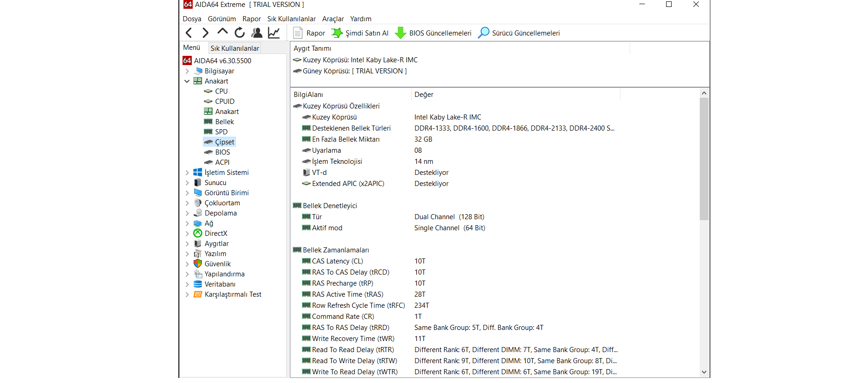The width and height of the screenshot is (868, 383).
Task: Select the SPD tree item
Action: 221,132
